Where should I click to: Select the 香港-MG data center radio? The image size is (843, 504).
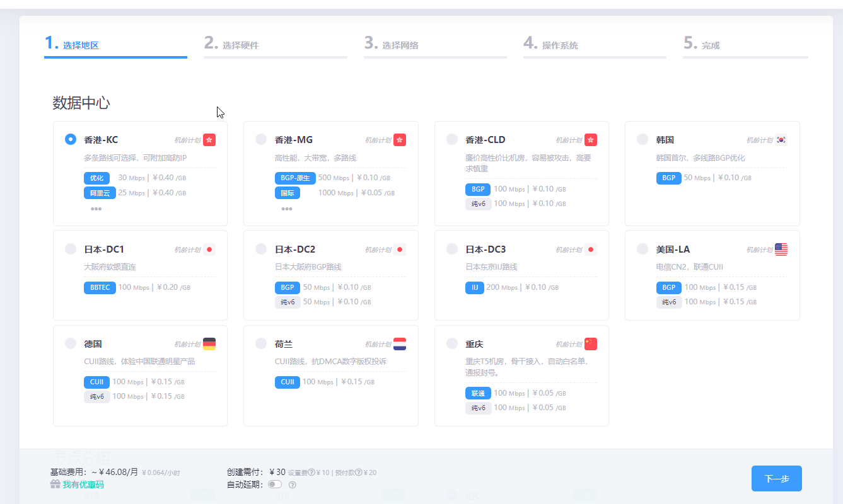point(261,139)
